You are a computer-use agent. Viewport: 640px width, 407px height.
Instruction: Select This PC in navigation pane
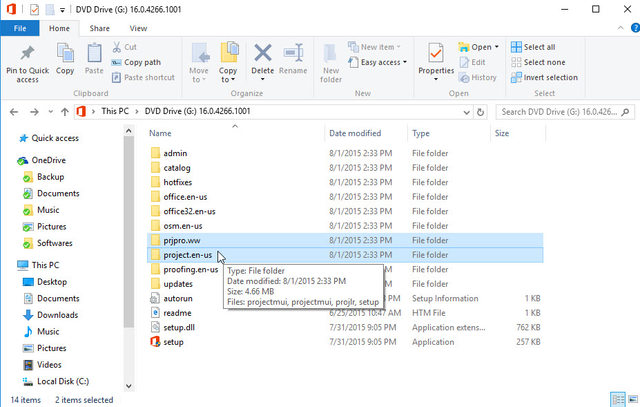45,265
